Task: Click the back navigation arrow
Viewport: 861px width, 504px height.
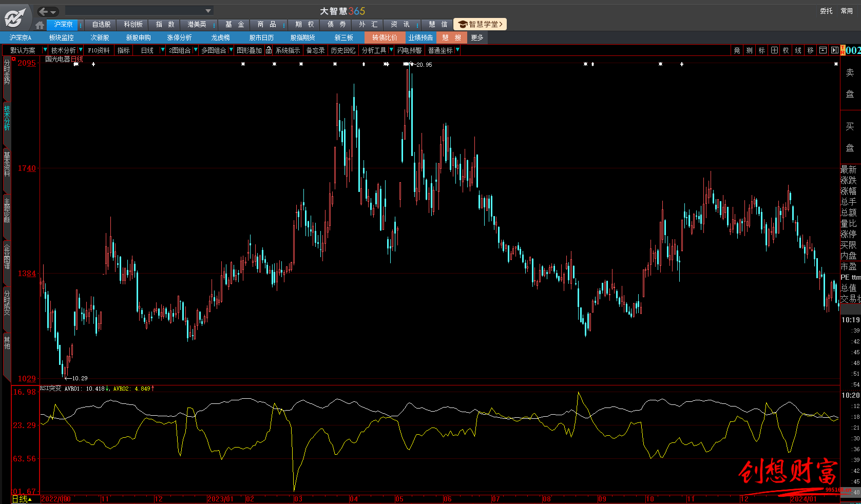Action: tap(44, 11)
